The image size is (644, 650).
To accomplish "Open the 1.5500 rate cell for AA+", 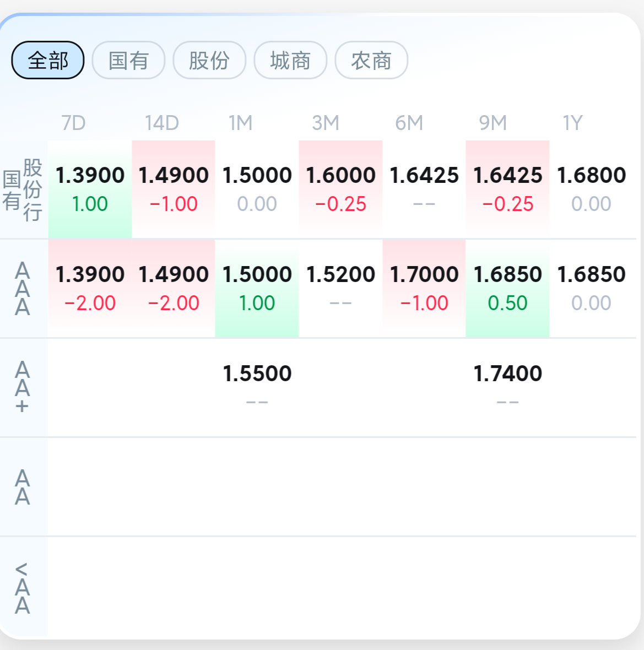I will click(257, 374).
